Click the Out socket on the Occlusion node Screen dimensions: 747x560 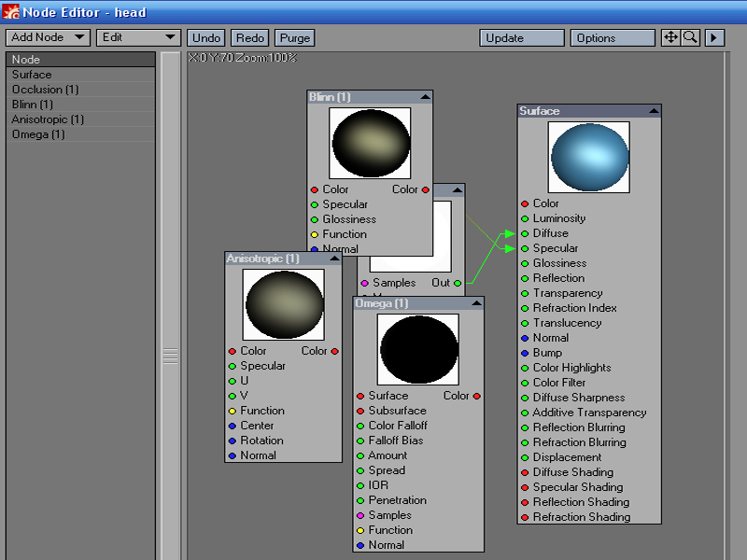pyautogui.click(x=457, y=283)
